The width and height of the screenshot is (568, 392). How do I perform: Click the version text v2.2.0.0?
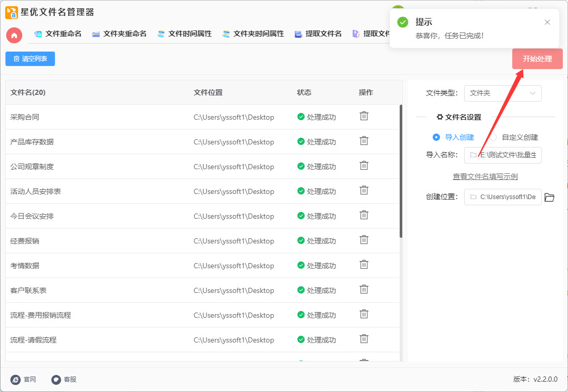pyautogui.click(x=546, y=379)
